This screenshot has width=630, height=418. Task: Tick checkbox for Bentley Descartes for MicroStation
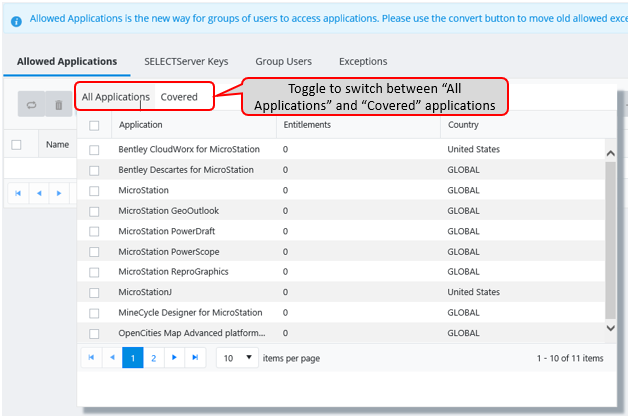click(x=94, y=170)
